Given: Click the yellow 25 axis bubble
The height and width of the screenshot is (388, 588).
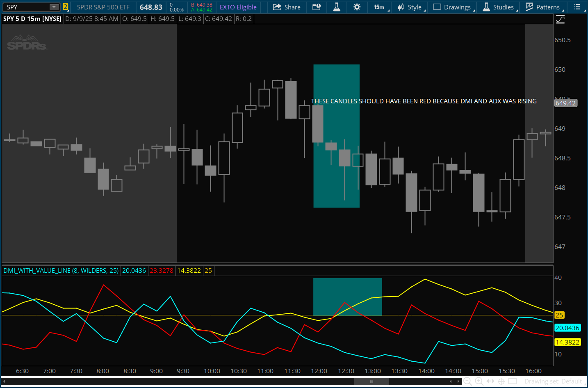Looking at the screenshot, I should 559,315.
